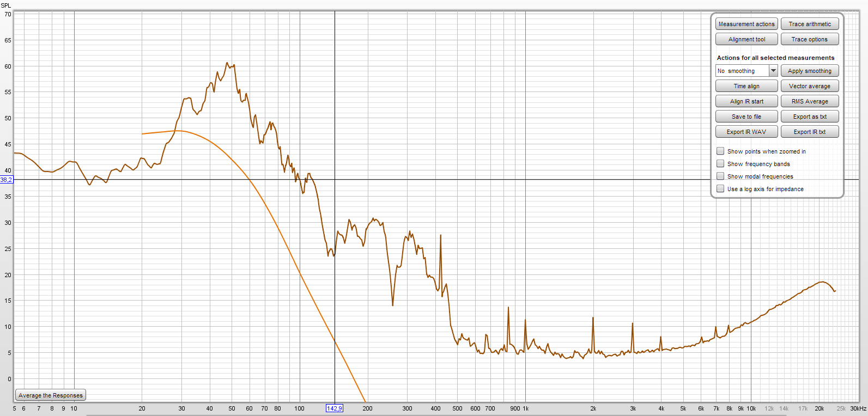The image size is (868, 416).
Task: Click the 70 dB SPL axis value
Action: click(8, 14)
